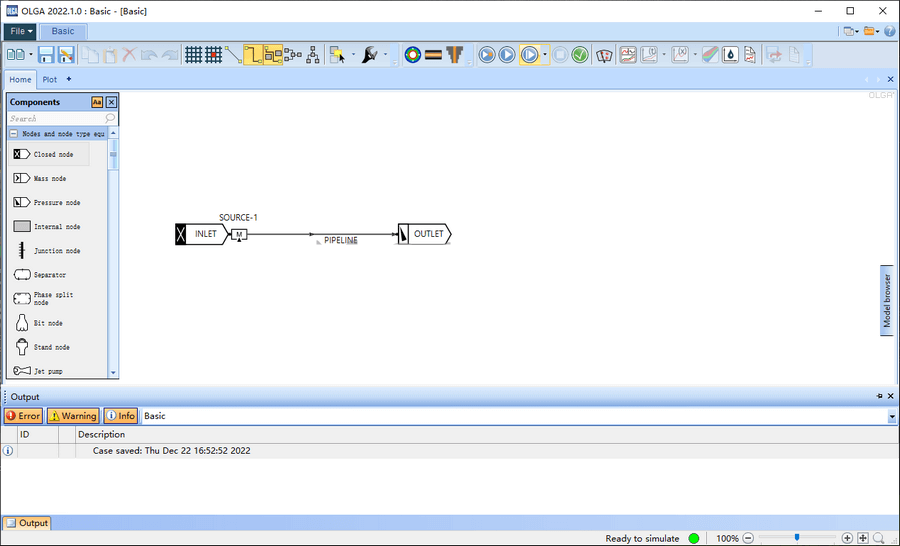The image size is (900, 546).
Task: Click the circular pipe cross-section icon
Action: pos(412,55)
